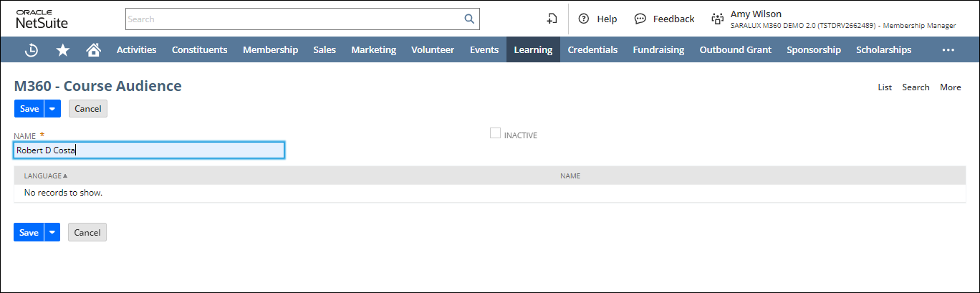Sort by the Language column header
This screenshot has height=293, width=980.
(x=43, y=176)
